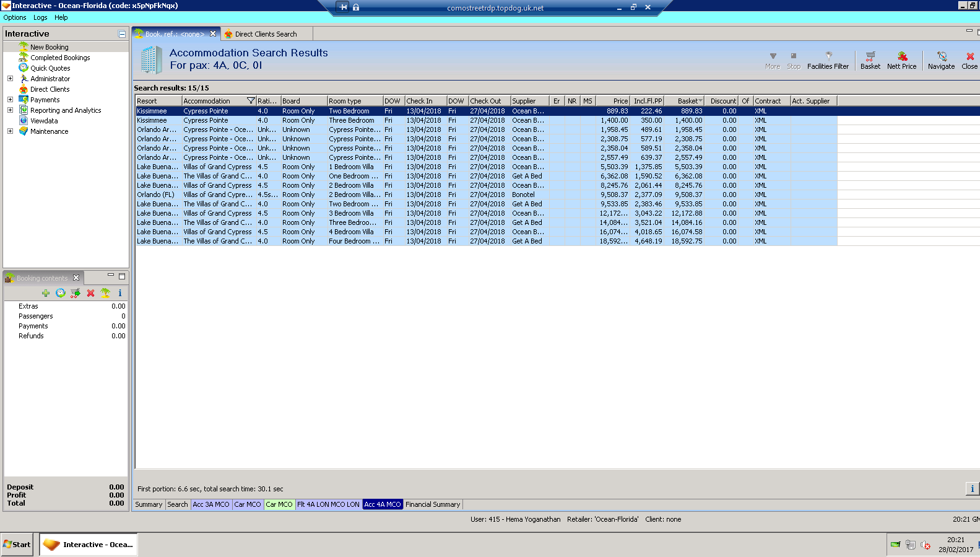The width and height of the screenshot is (980, 557).
Task: Click the Facilities Filter funnel button
Action: click(x=828, y=60)
